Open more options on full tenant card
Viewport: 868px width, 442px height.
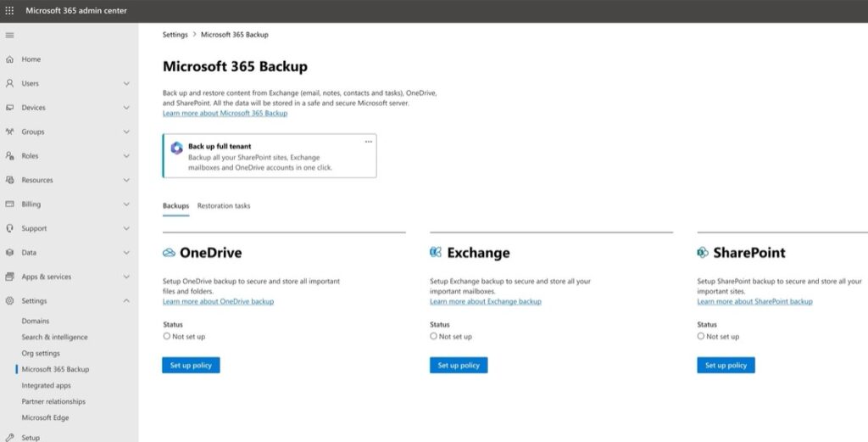pos(369,142)
